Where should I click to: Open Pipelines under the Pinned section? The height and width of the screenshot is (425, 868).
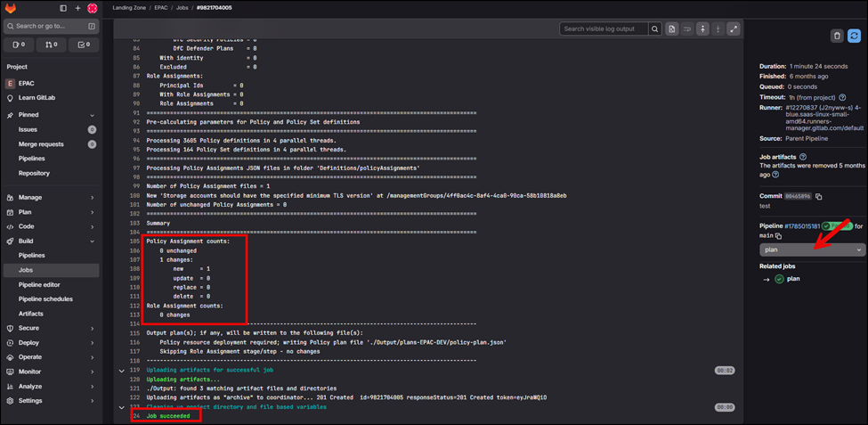tap(52, 159)
